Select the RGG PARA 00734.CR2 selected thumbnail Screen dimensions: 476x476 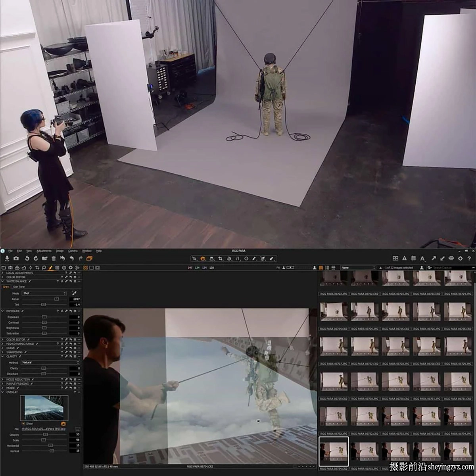click(334, 451)
